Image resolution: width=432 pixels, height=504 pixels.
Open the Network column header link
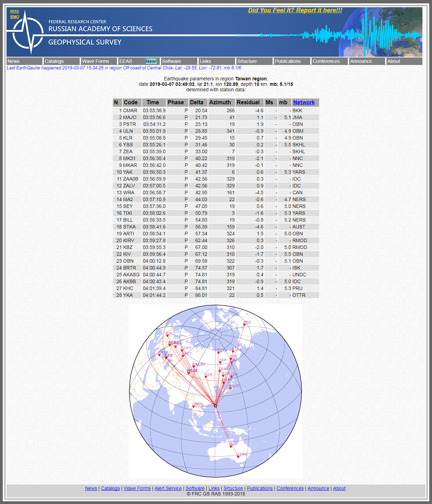[x=304, y=102]
